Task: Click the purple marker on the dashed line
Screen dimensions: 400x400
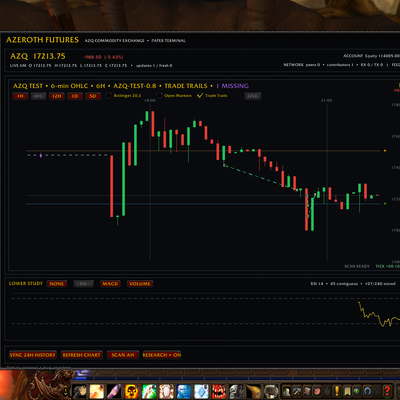Action: [41, 155]
